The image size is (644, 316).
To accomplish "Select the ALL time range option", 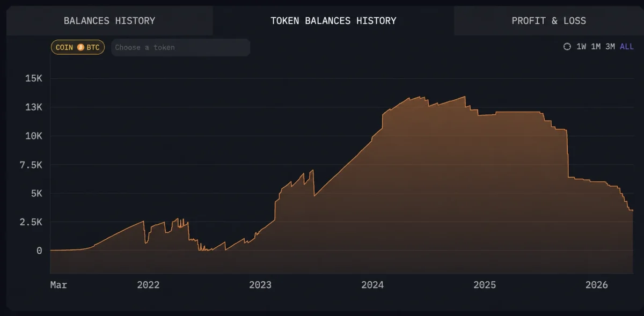I will click(627, 47).
